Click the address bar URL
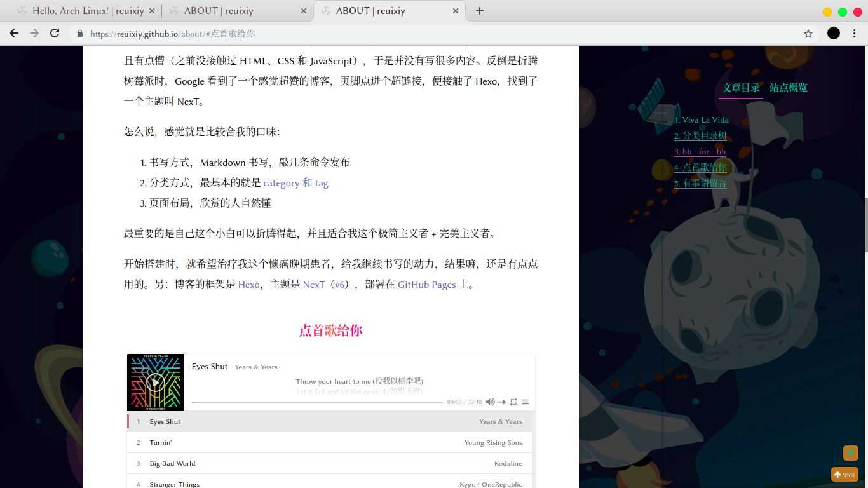The image size is (868, 488). (173, 34)
